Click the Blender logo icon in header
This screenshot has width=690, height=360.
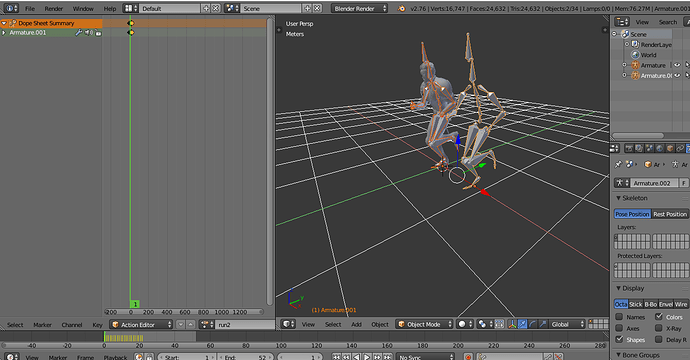(401, 8)
